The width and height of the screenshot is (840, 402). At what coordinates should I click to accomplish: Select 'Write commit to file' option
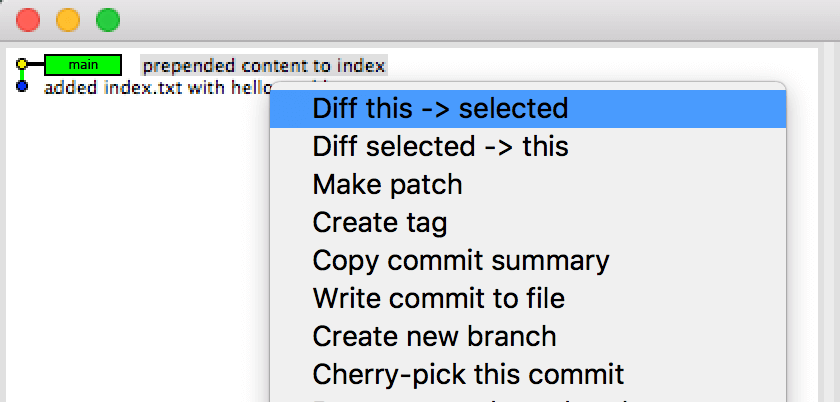pyautogui.click(x=438, y=298)
